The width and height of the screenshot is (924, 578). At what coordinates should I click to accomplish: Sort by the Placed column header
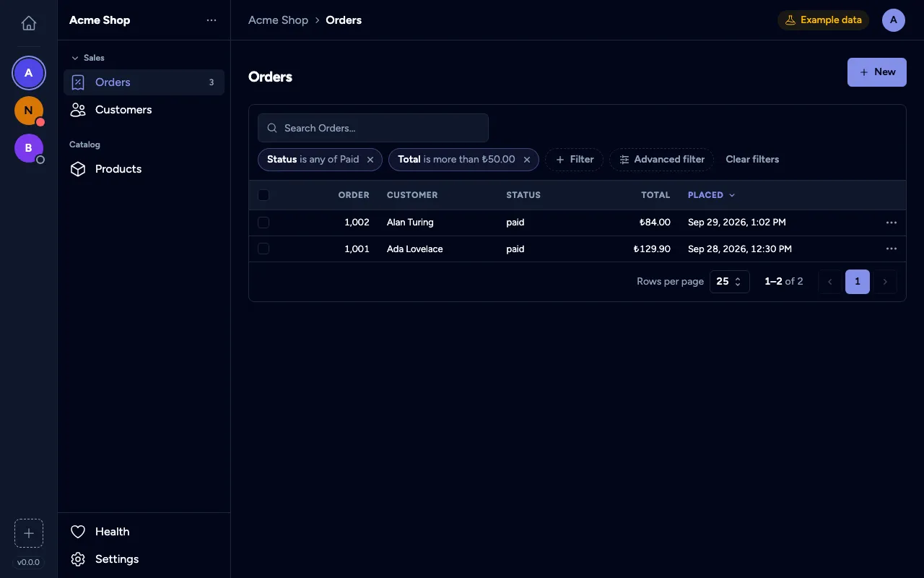pyautogui.click(x=711, y=195)
